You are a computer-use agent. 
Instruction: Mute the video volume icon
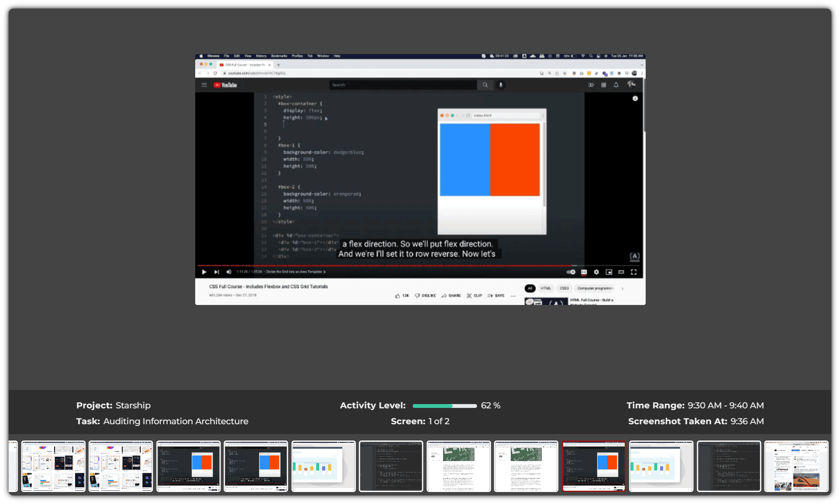[x=229, y=272]
